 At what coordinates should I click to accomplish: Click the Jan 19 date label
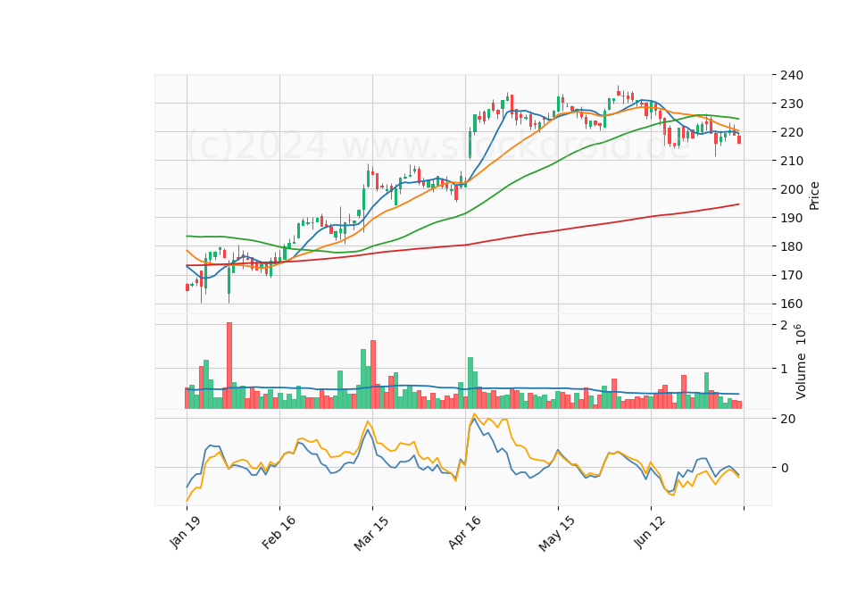point(185,532)
